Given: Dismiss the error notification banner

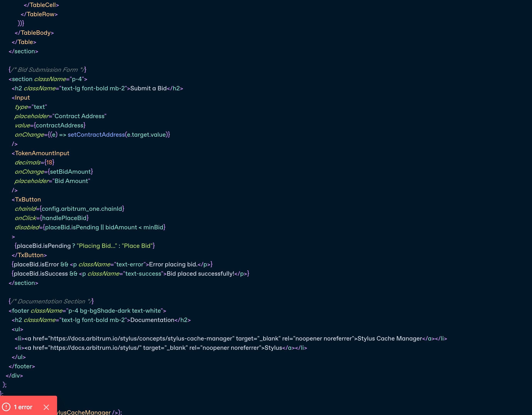Looking at the screenshot, I should point(46,407).
